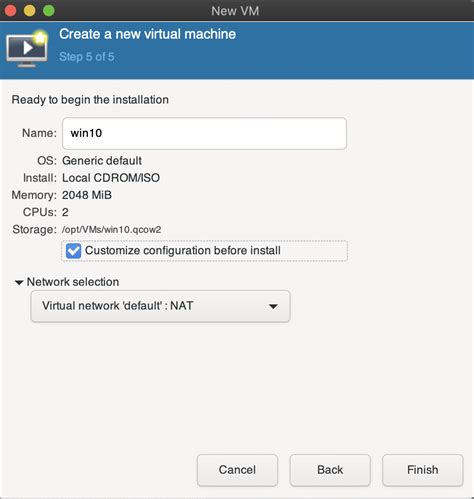Click the new virtual machine monitor icon

pyautogui.click(x=27, y=49)
